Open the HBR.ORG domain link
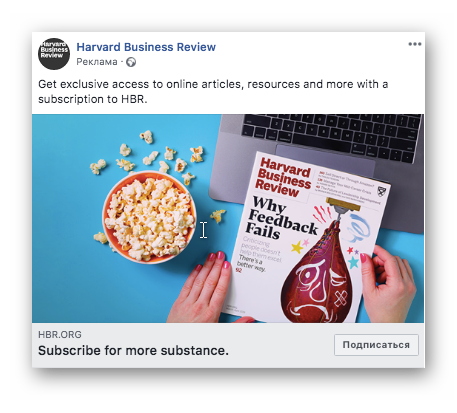 click(60, 334)
